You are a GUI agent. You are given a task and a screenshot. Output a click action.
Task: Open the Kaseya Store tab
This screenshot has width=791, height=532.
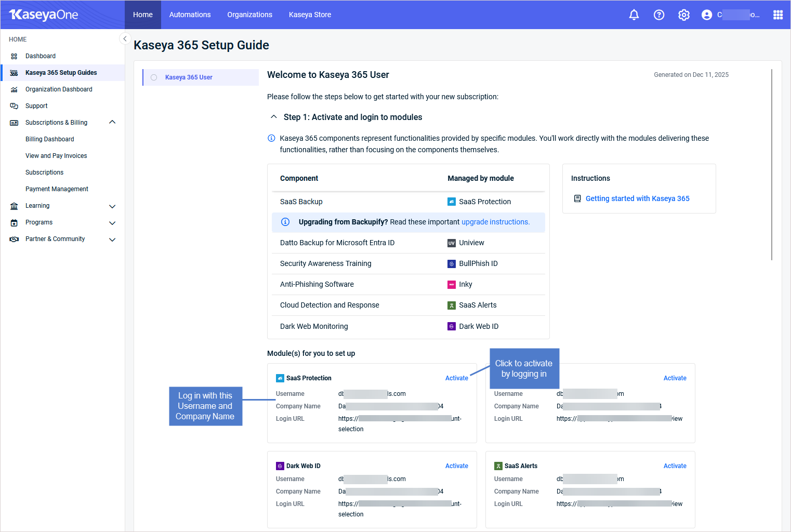click(x=310, y=15)
